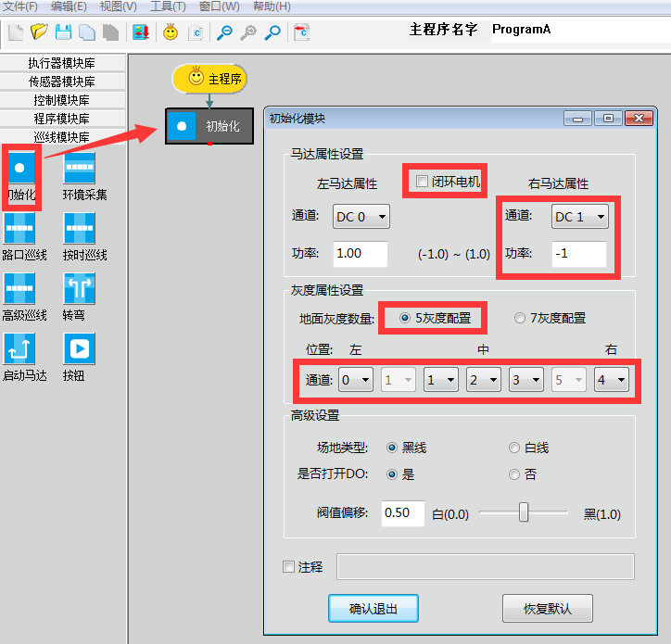Open the grayscale channel dropdown showing 3
The width and height of the screenshot is (671, 644).
[x=525, y=380]
